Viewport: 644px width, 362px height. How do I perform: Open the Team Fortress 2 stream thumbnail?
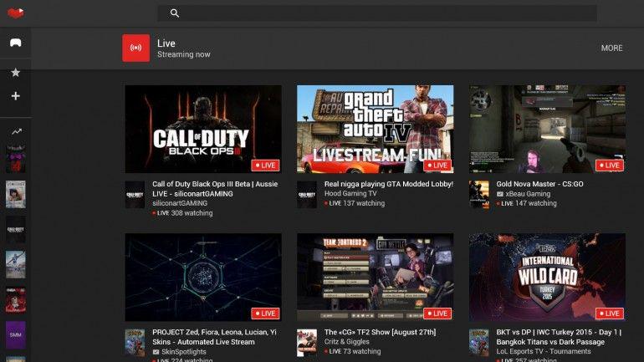coord(375,277)
